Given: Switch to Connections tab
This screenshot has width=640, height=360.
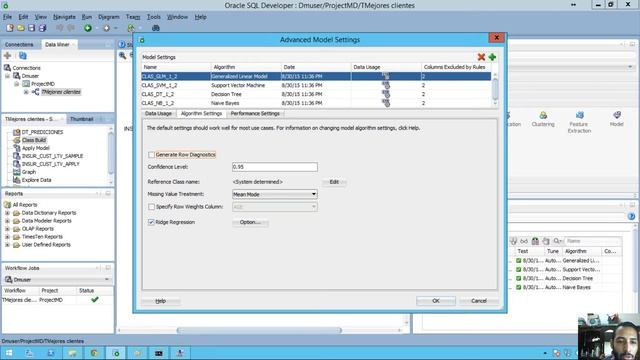Looking at the screenshot, I should click(x=19, y=44).
